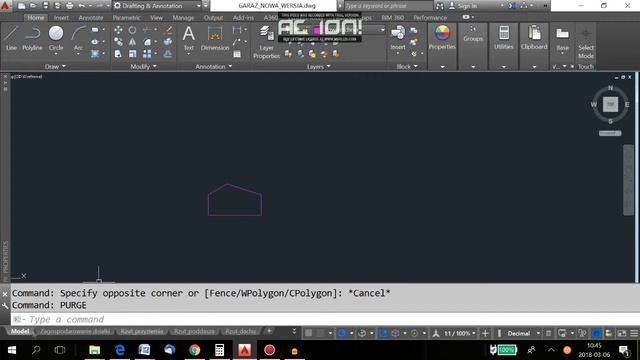Click the navigation bar on right side
This screenshot has height=360, width=640.
click(x=628, y=180)
